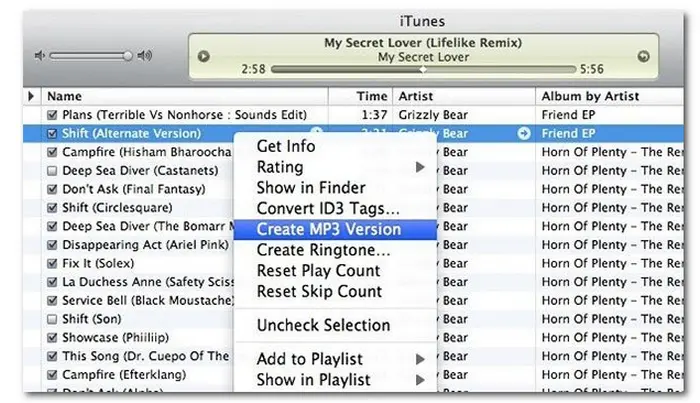Open the Add to Playlist submenu

click(x=335, y=359)
